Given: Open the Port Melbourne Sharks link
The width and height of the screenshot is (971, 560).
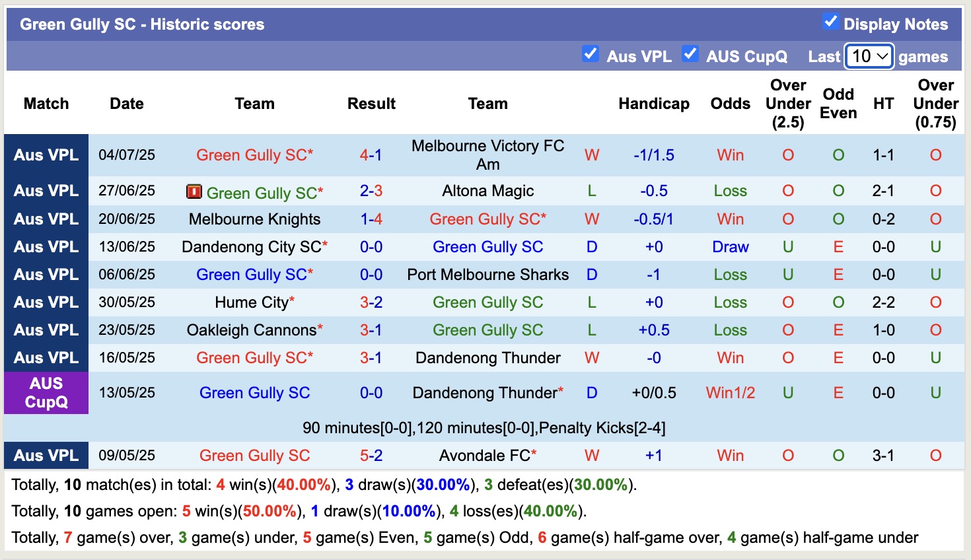Looking at the screenshot, I should (488, 274).
